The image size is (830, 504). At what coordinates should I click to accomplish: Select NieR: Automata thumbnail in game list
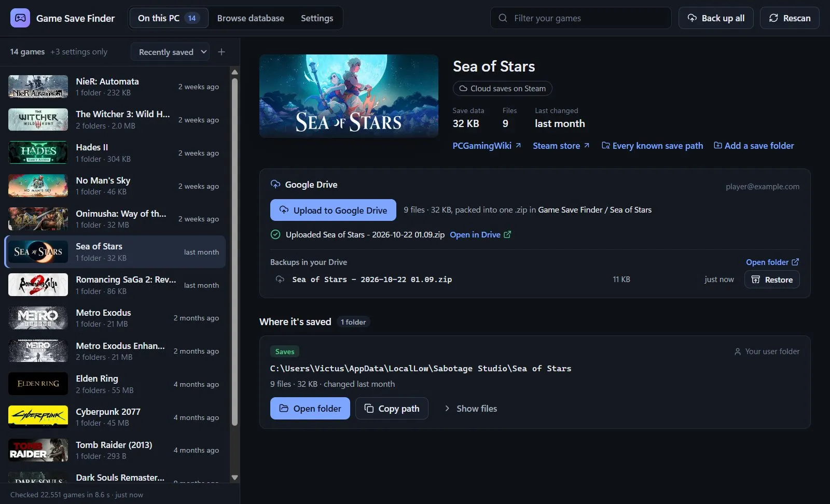coord(38,87)
